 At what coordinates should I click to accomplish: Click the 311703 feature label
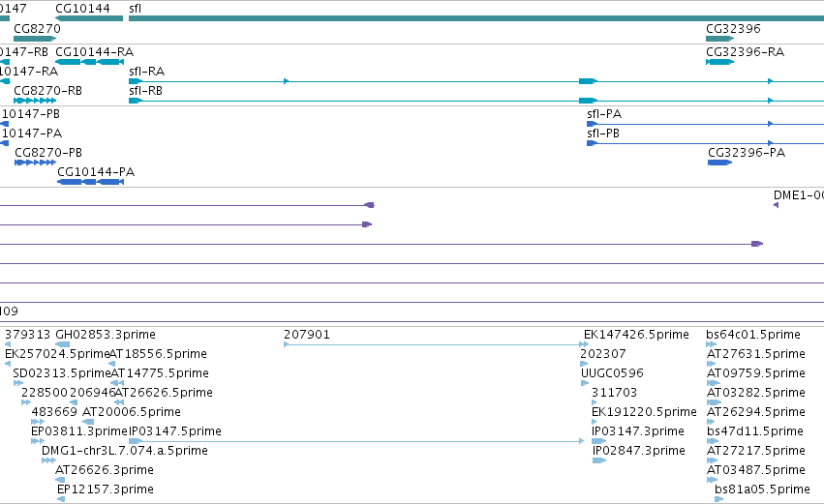point(614,393)
